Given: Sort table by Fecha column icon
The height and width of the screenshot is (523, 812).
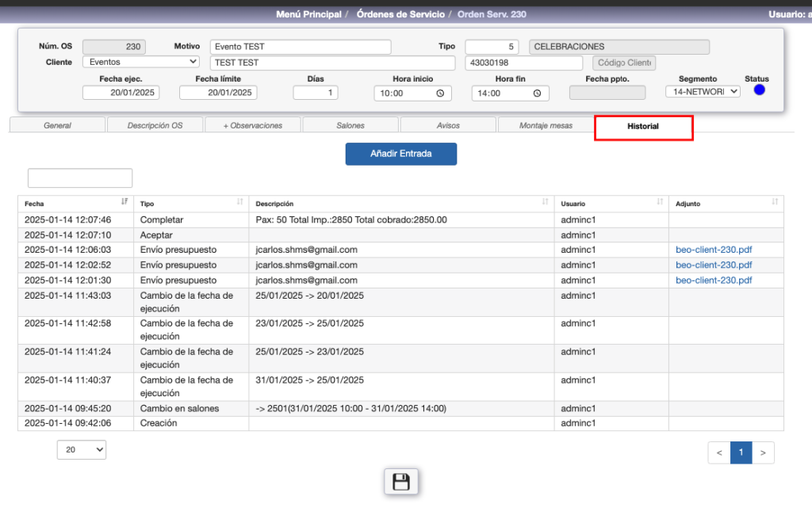Looking at the screenshot, I should 124,203.
